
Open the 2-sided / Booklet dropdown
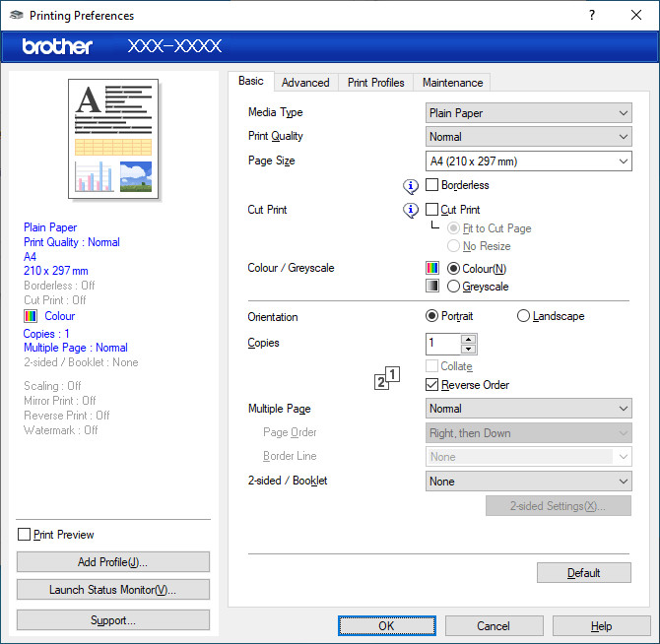click(529, 482)
